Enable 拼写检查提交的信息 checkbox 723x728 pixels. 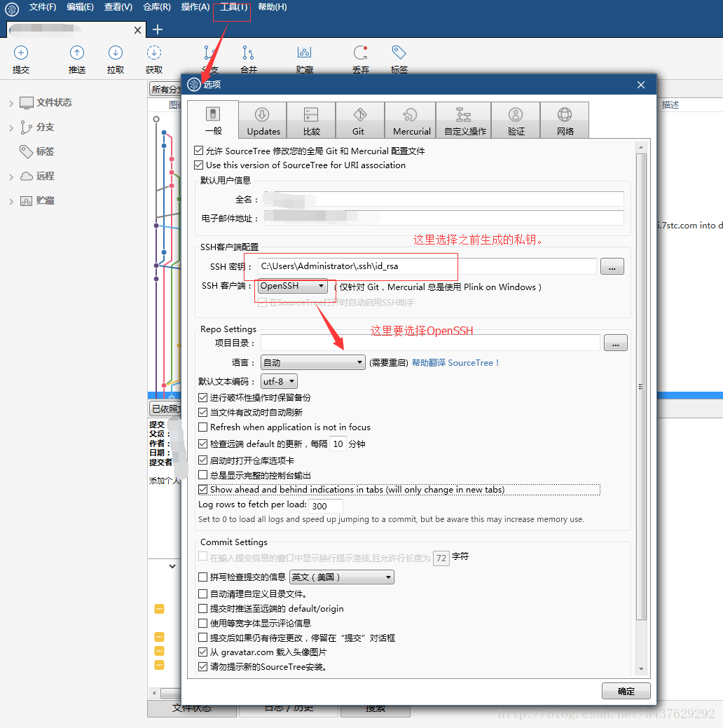(202, 577)
